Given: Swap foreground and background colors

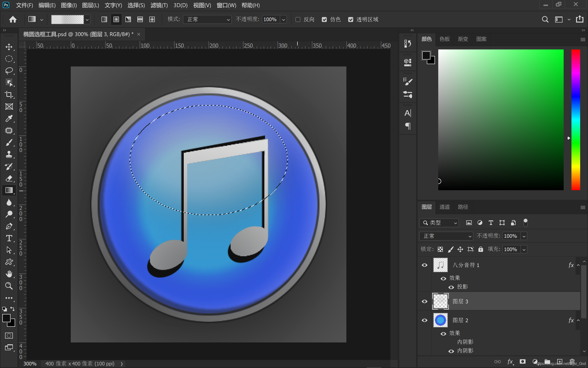Looking at the screenshot, I should [x=12, y=309].
